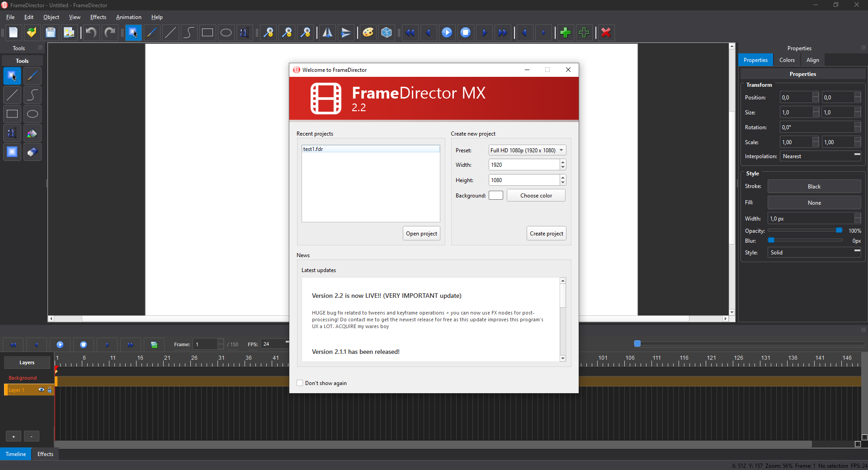The width and height of the screenshot is (868, 470).
Task: Click the Import image toolbar icon
Action: (69, 33)
